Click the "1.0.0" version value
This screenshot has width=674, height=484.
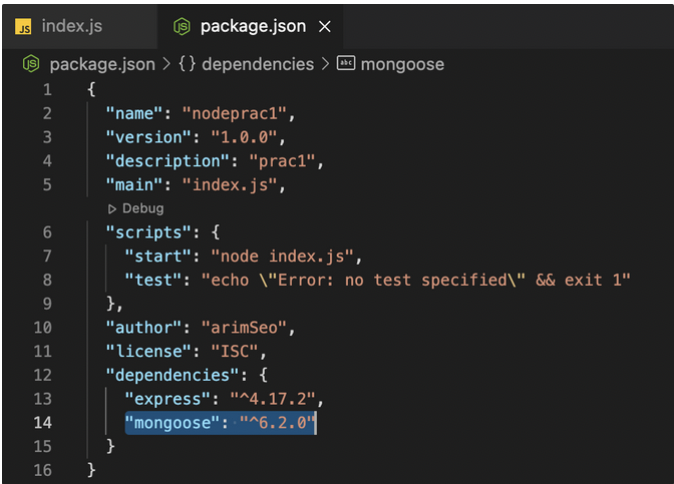(244, 137)
